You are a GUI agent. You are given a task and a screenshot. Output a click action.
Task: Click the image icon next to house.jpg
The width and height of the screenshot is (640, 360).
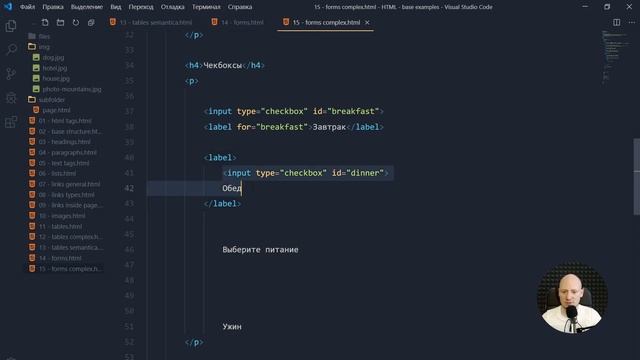point(36,78)
